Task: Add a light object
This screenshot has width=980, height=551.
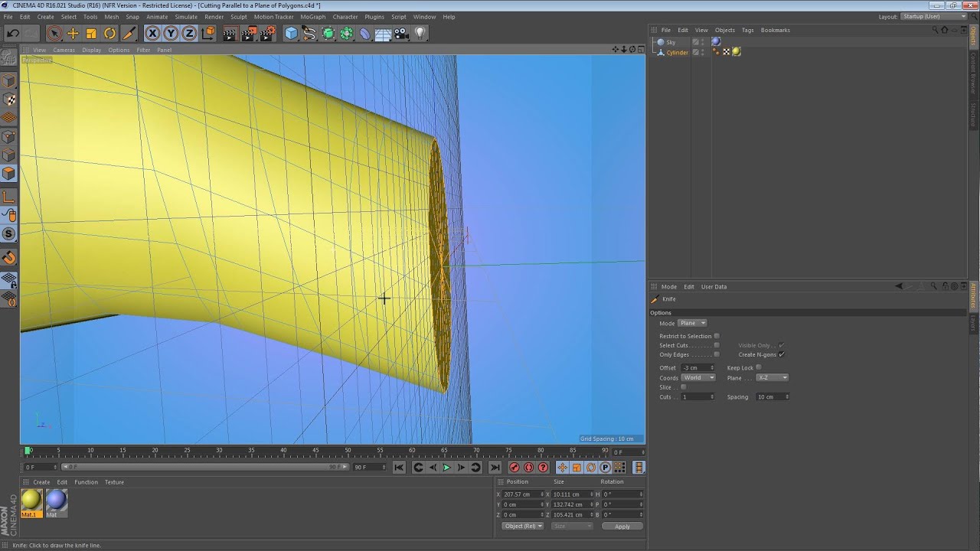Action: click(x=420, y=33)
